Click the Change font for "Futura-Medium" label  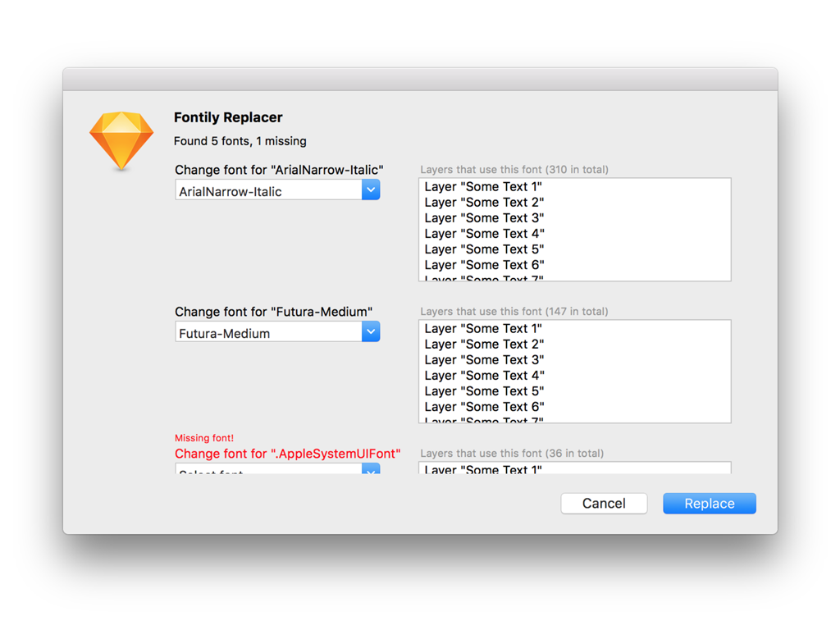(x=274, y=312)
